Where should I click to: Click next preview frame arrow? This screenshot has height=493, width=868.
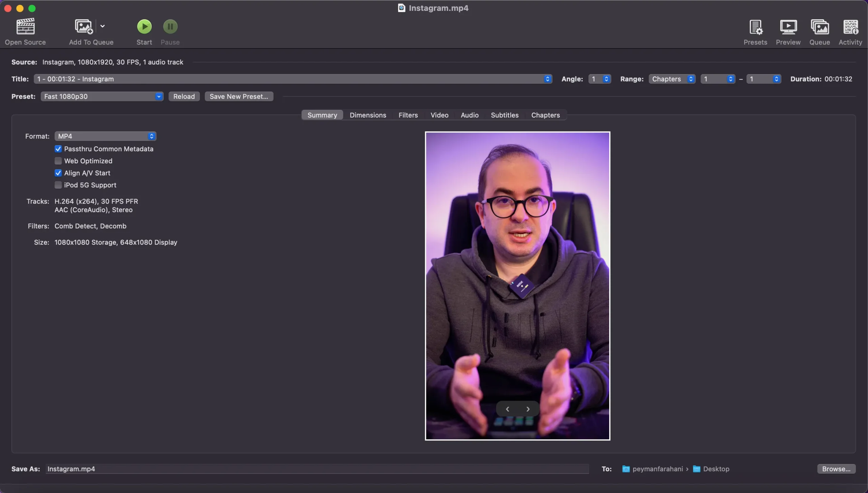pos(528,409)
